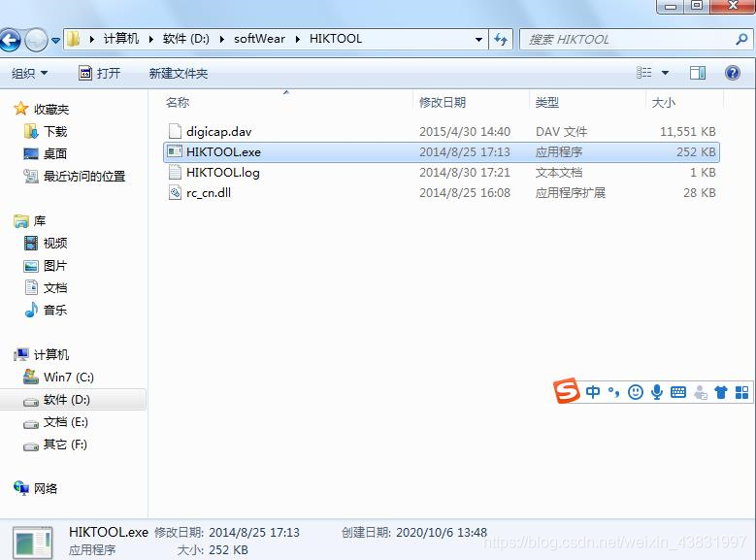
Task: Open Sogou skin shirt icon
Action: pos(721,392)
